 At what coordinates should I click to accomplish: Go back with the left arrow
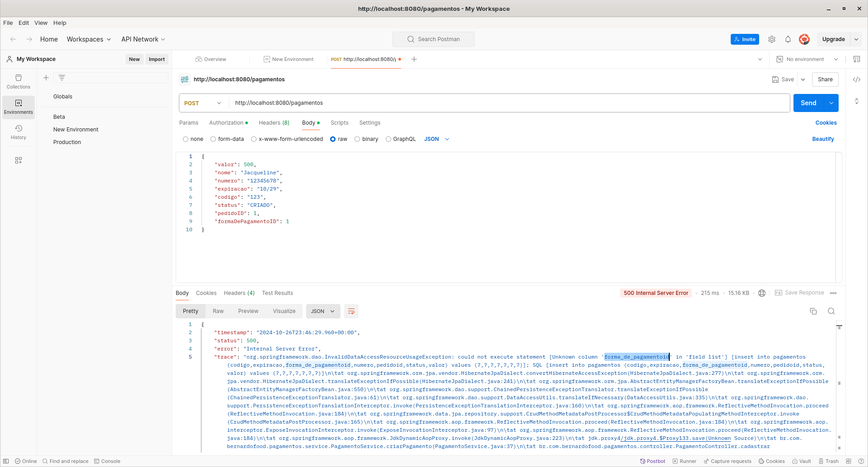(13, 39)
